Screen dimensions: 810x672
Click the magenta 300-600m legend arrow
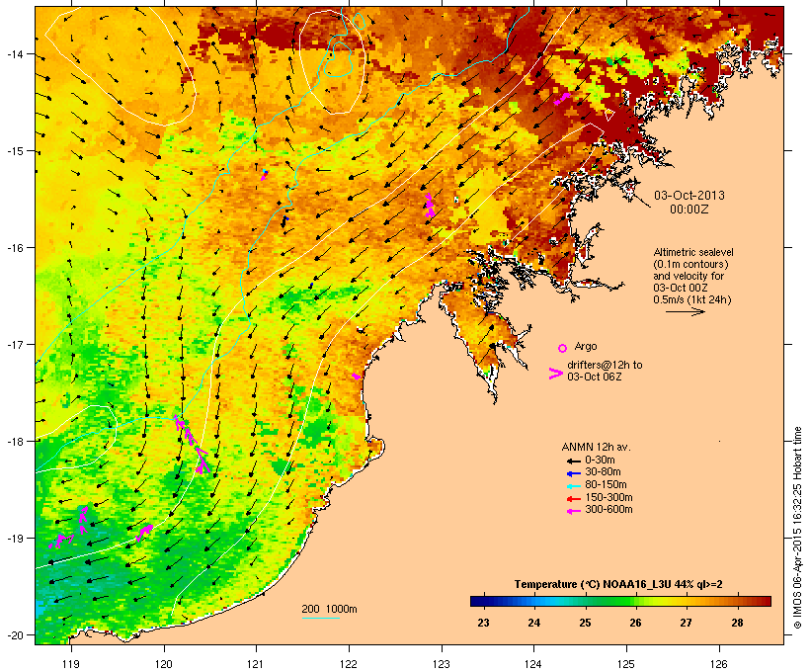coord(573,511)
